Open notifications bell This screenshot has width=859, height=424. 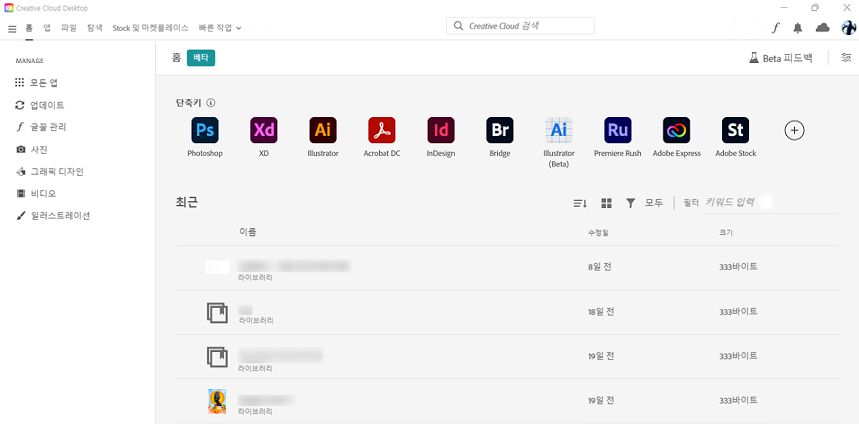click(798, 28)
